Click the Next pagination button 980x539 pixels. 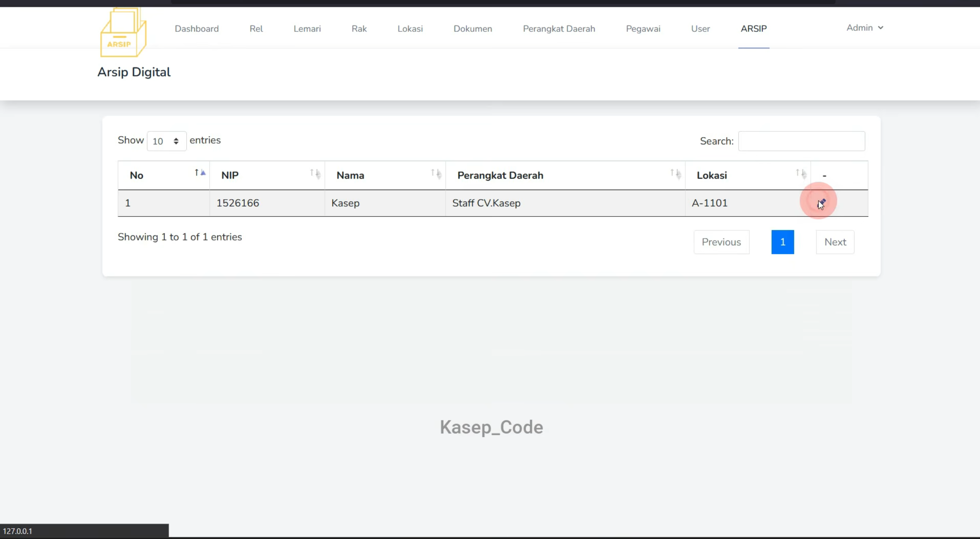[x=835, y=242]
